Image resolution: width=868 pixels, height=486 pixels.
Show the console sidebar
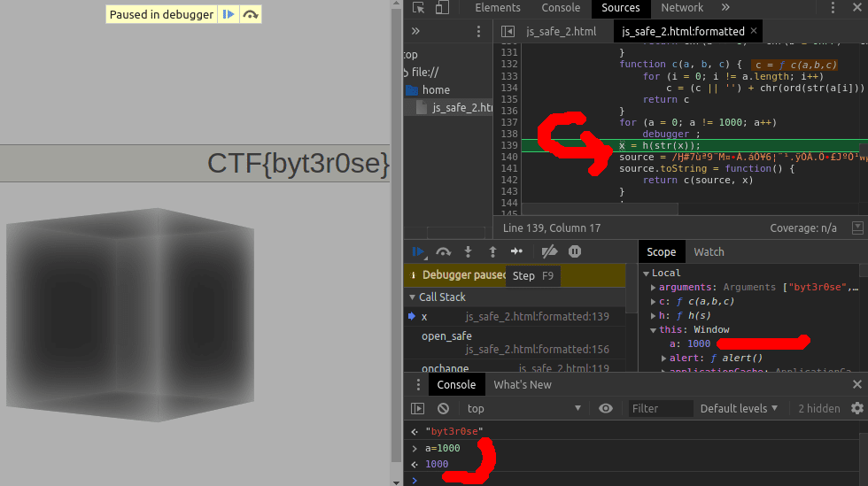417,408
